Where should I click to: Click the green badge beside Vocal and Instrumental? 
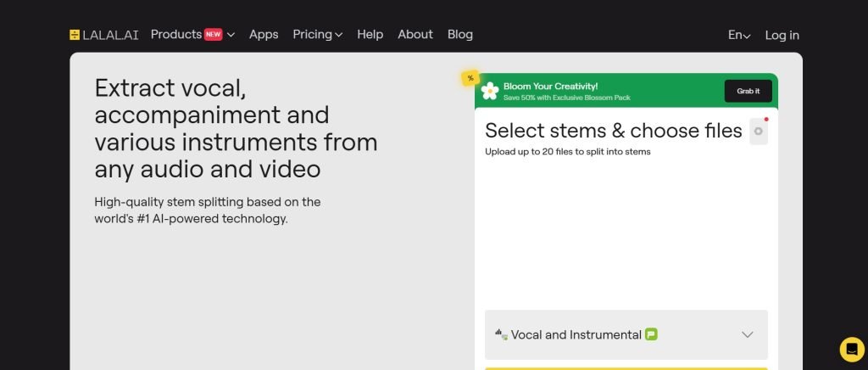[x=651, y=334]
